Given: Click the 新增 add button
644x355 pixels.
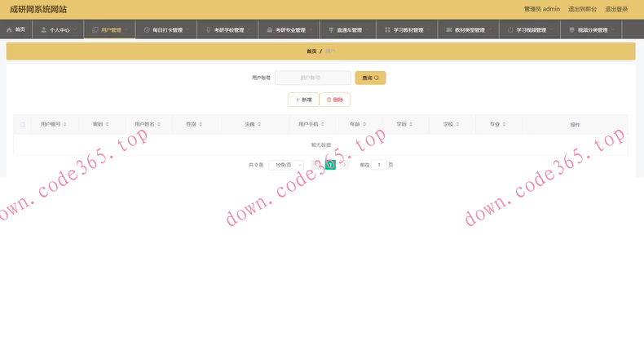Looking at the screenshot, I should click(303, 100).
